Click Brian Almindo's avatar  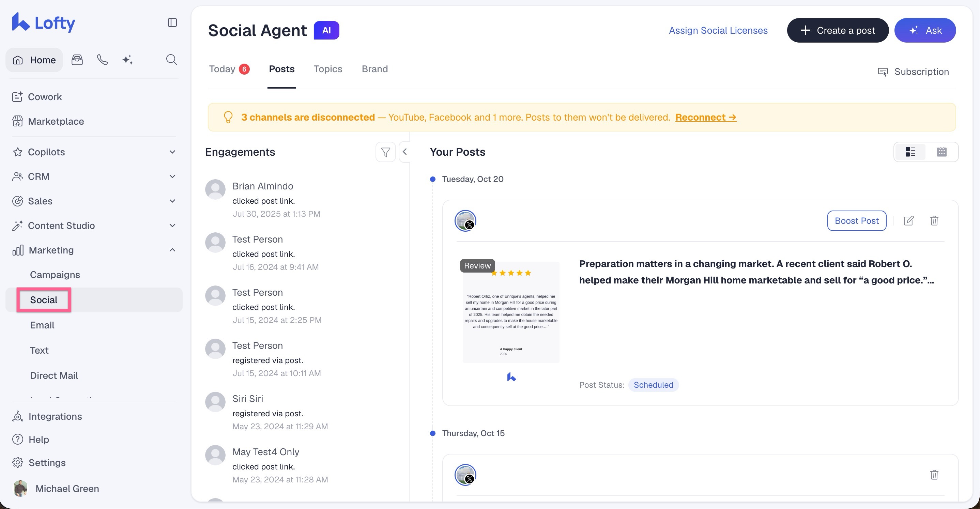tap(215, 189)
